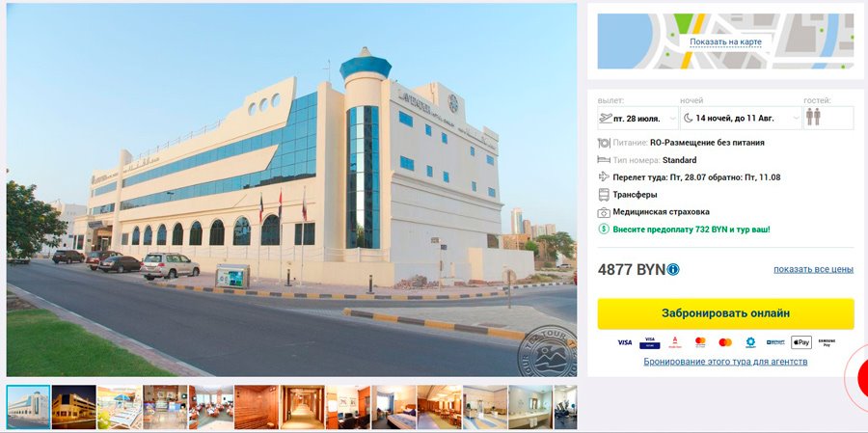Click the Mastercard payment logo
The image size is (868, 433).
click(725, 342)
